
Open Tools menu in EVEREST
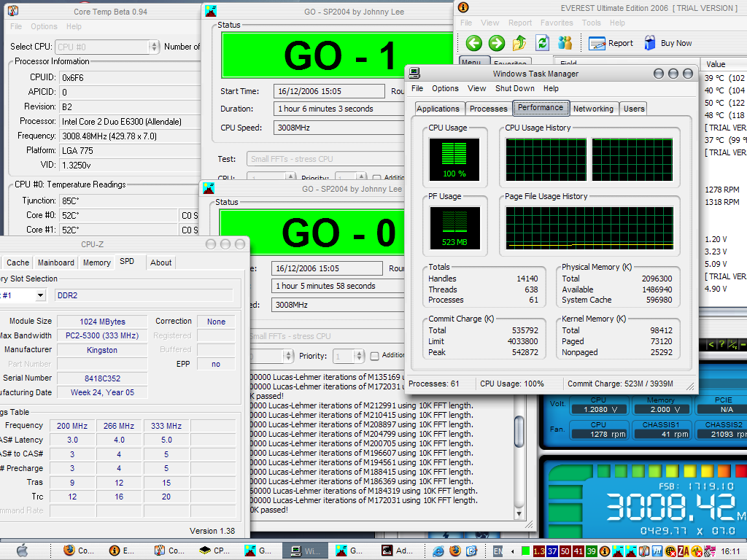591,23
